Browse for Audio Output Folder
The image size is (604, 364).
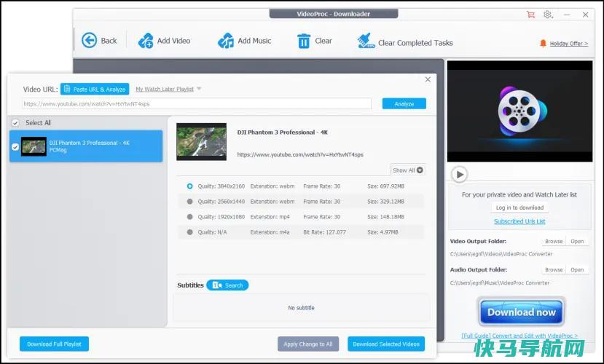pyautogui.click(x=554, y=270)
